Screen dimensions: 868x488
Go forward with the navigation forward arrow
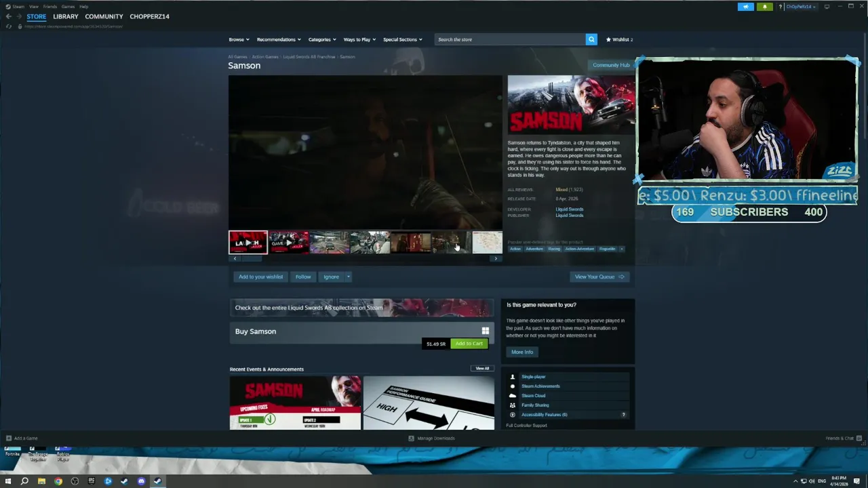(19, 16)
